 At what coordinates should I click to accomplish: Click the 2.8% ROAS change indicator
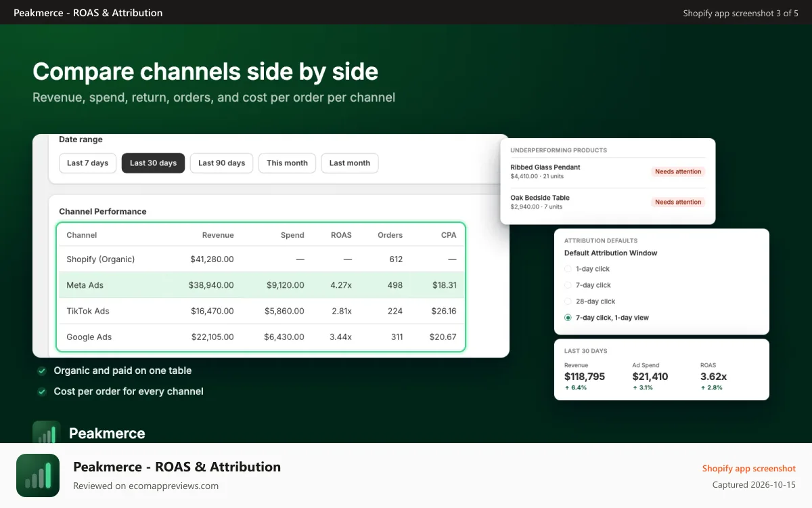click(x=711, y=388)
